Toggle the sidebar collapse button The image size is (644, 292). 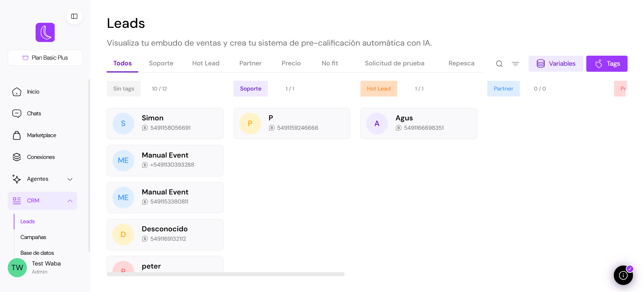click(x=74, y=16)
